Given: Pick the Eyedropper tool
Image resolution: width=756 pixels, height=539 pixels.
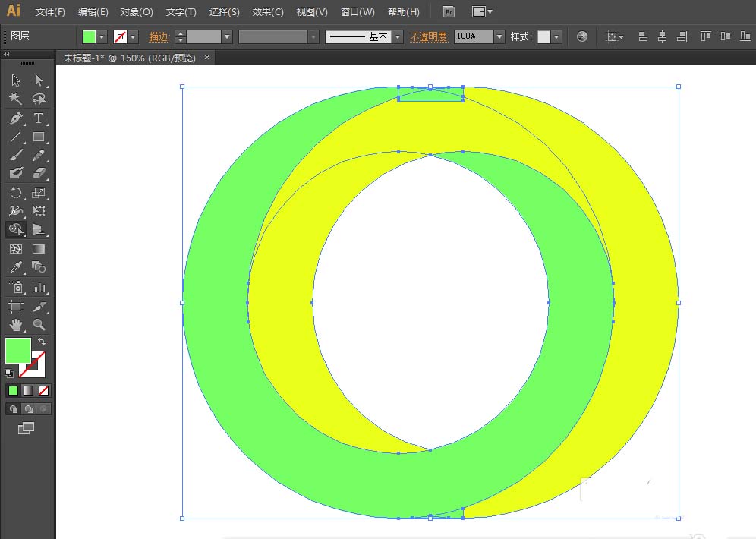Looking at the screenshot, I should 16,267.
